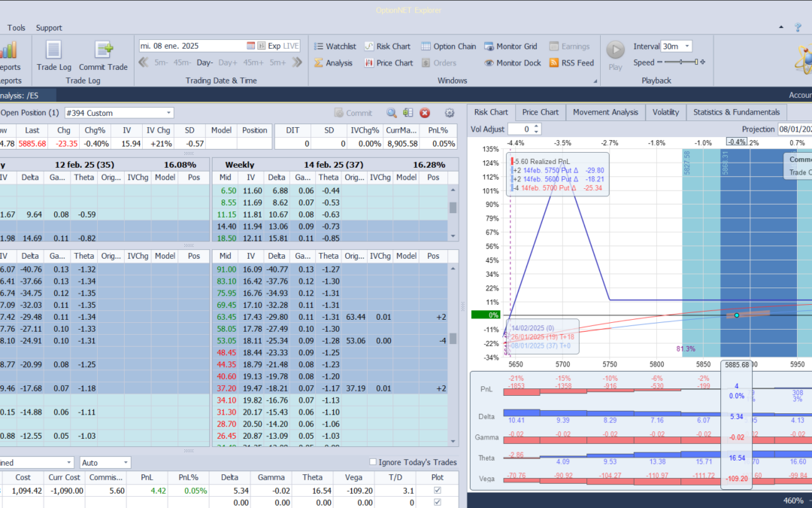Open the Interval 30m dropdown
This screenshot has height=508, width=812.
point(687,46)
